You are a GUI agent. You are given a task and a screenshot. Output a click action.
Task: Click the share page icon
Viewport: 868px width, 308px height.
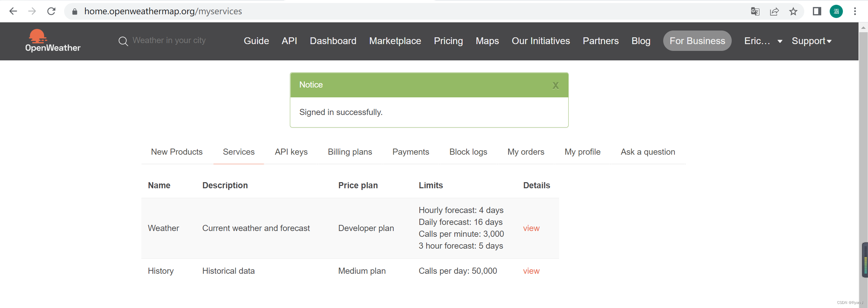(774, 12)
